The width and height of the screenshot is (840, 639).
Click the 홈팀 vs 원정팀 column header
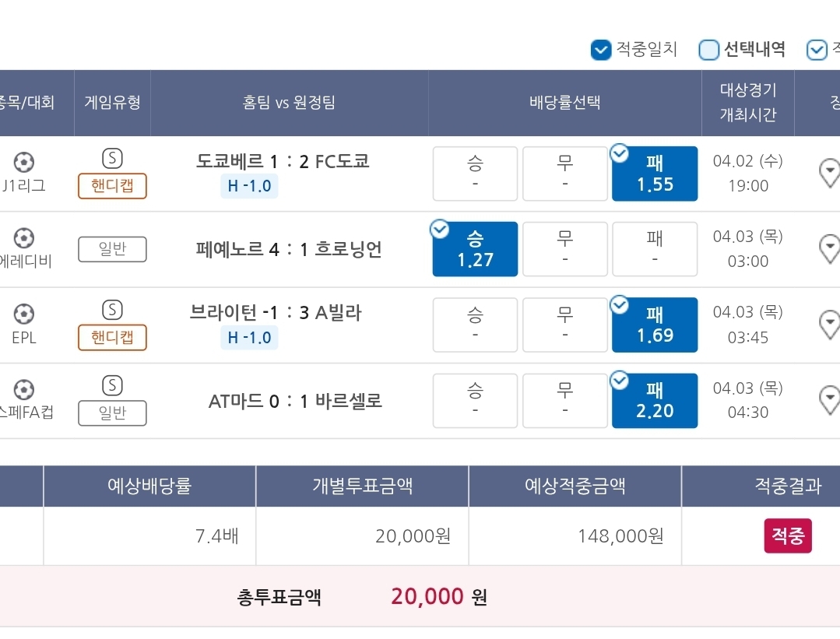[290, 102]
